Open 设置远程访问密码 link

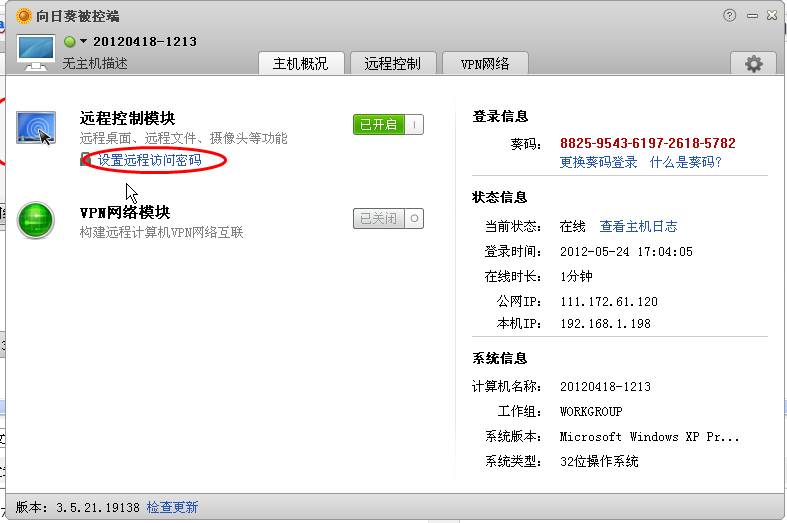click(150, 160)
